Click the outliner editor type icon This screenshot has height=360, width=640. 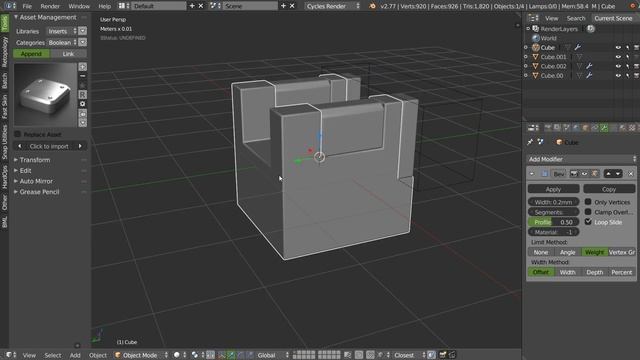(532, 18)
